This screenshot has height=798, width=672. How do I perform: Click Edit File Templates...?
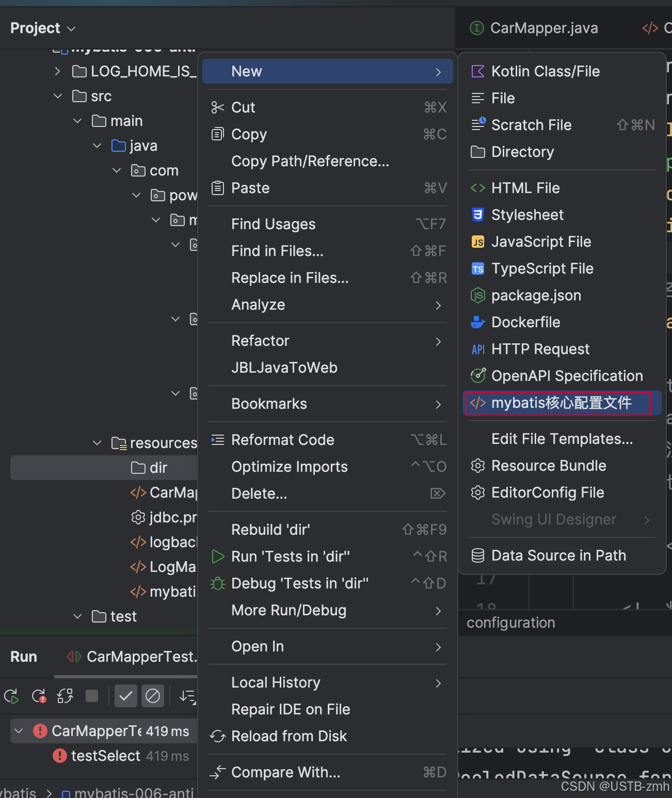point(562,439)
